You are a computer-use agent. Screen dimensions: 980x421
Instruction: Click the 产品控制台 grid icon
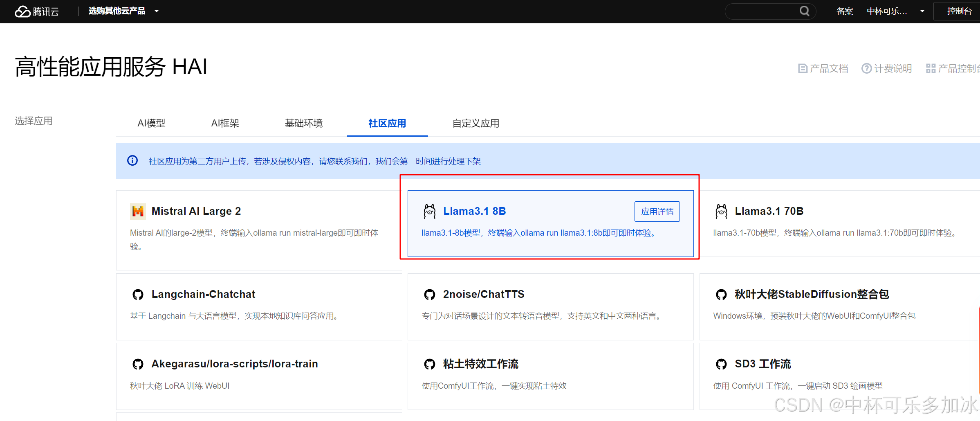tap(931, 68)
